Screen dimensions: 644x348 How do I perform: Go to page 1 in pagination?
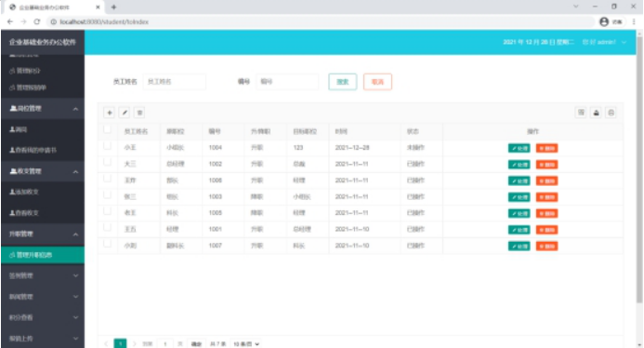point(120,344)
